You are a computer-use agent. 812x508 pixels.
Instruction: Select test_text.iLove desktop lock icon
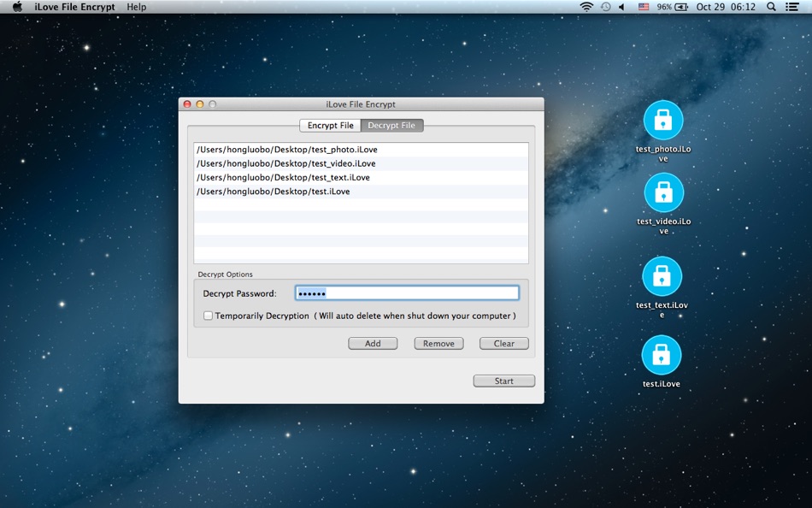662,276
